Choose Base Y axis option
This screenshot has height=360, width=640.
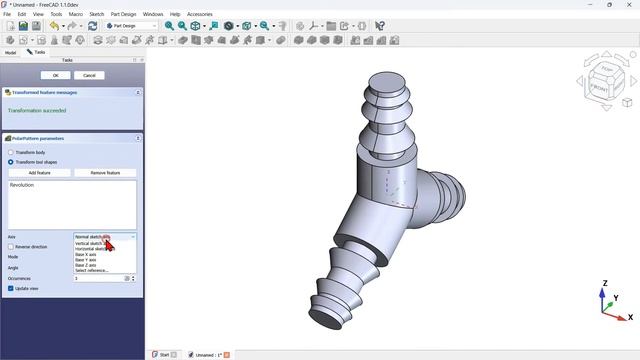point(105,260)
